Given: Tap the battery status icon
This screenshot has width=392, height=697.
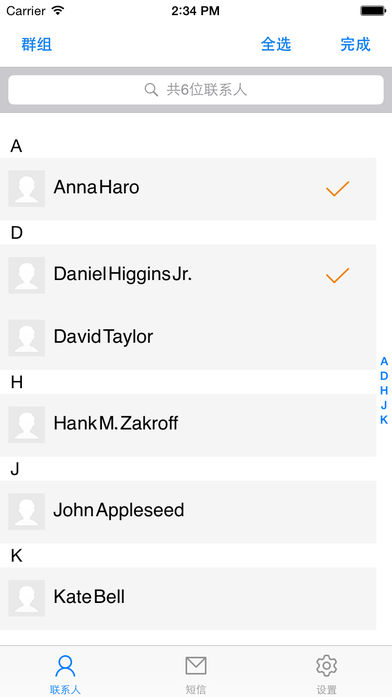Looking at the screenshot, I should click(373, 11).
